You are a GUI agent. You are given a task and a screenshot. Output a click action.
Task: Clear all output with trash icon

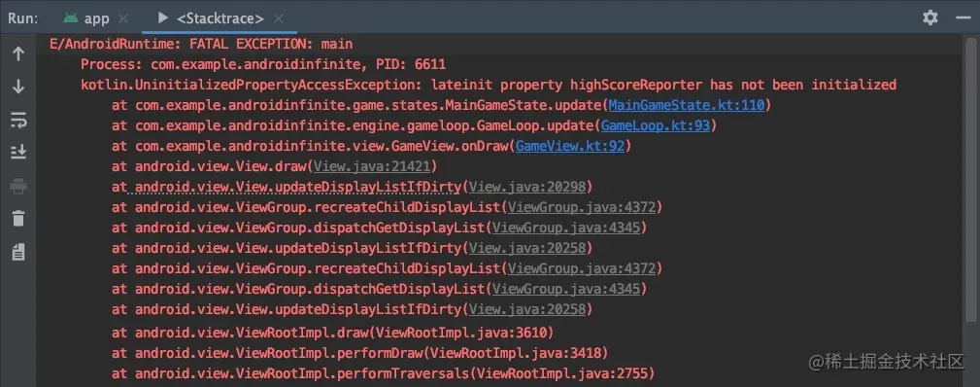pyautogui.click(x=18, y=219)
